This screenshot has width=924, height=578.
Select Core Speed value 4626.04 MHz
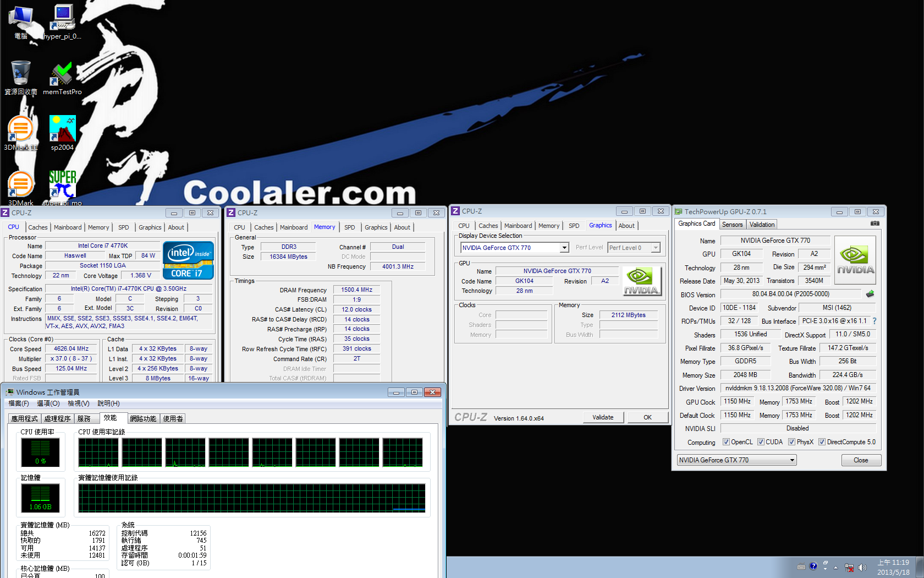coord(71,349)
